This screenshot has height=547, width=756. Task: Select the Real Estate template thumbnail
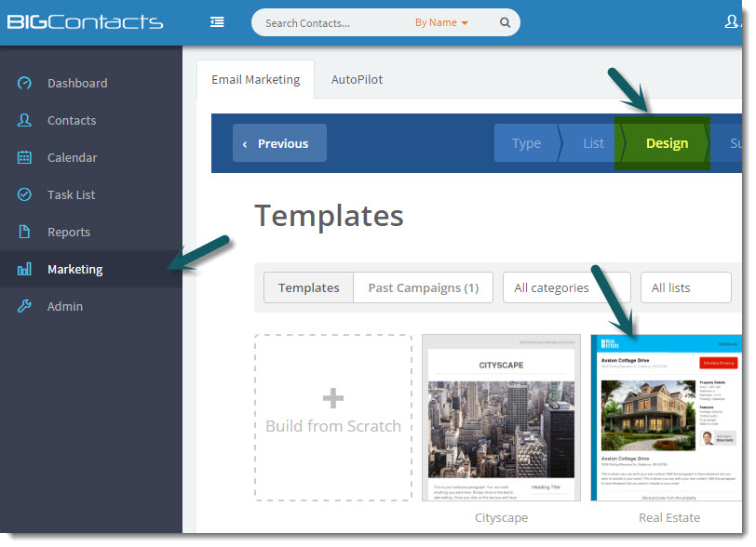[x=667, y=418]
